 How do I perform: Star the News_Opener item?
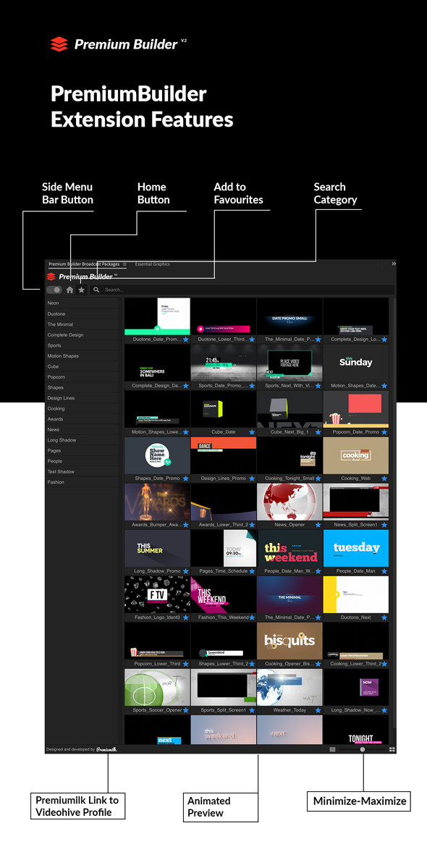pos(318,525)
